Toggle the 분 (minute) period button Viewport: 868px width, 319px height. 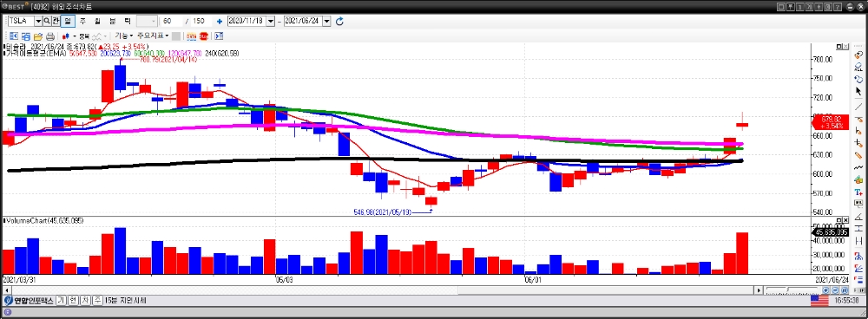[112, 21]
